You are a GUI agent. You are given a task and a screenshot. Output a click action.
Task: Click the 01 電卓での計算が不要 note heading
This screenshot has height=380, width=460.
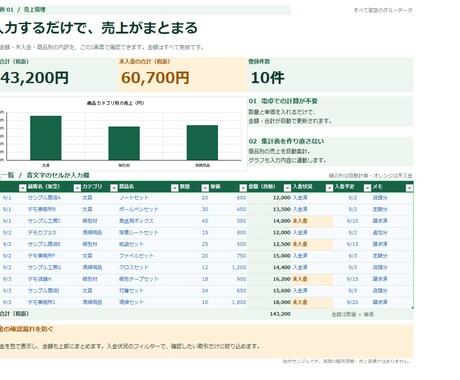(x=283, y=101)
